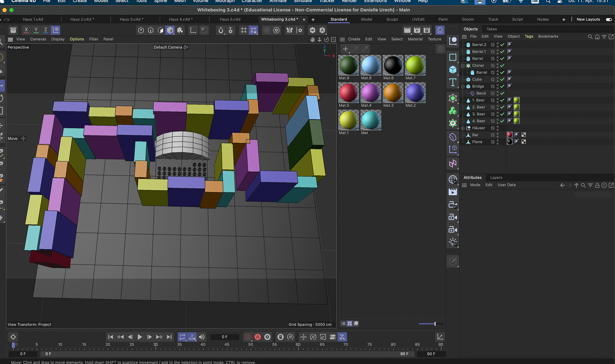Expand the Häuser object group
615x364 pixels.
[463, 128]
